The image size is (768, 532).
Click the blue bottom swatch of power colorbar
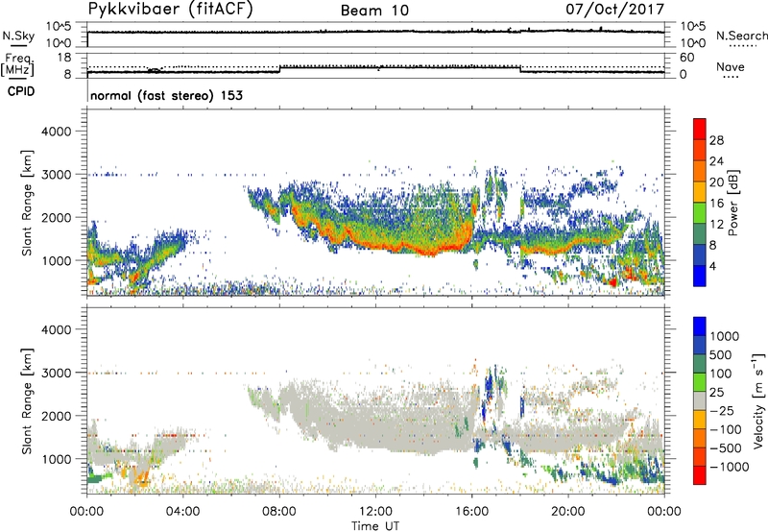[x=700, y=276]
